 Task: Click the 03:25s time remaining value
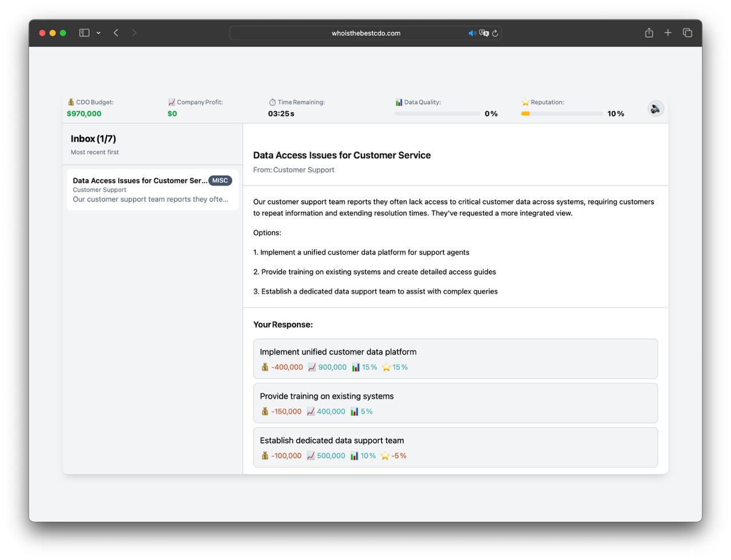[x=281, y=114]
